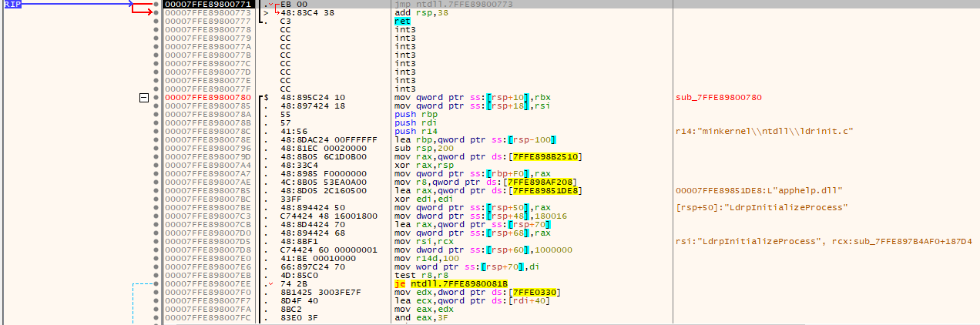Toggle breakpoint dot at address 00007FFE89800773
Viewport: 980px width, 325px height.
156,12
